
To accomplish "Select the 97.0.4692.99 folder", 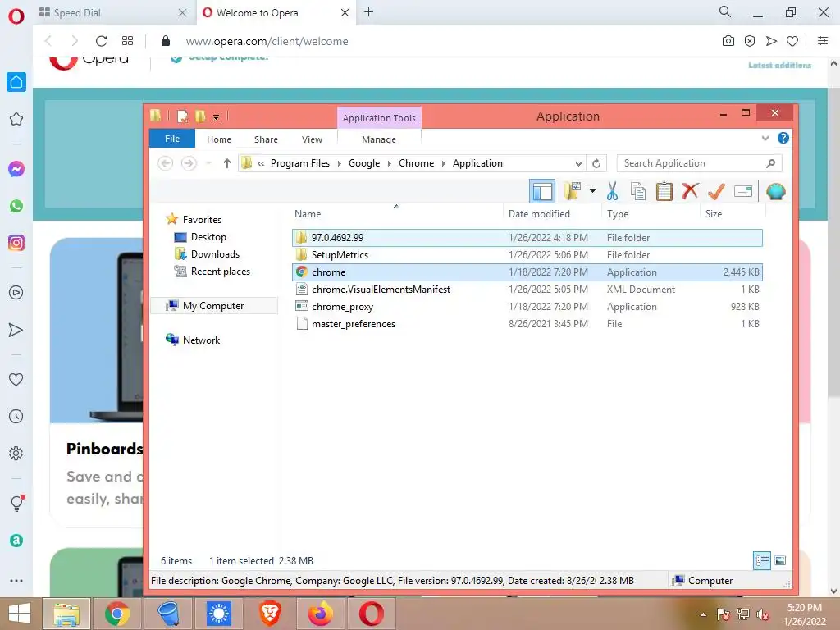I will (527, 237).
